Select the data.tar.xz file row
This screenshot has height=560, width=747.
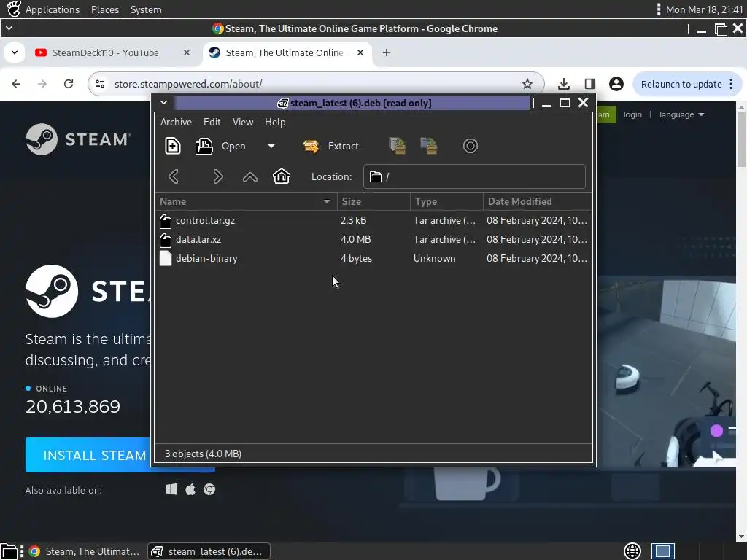pos(373,239)
